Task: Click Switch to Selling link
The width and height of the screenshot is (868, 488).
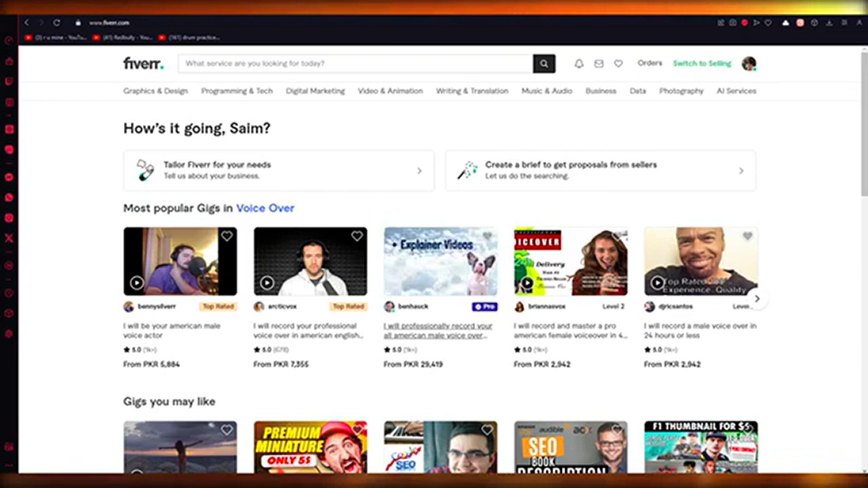Action: tap(702, 64)
